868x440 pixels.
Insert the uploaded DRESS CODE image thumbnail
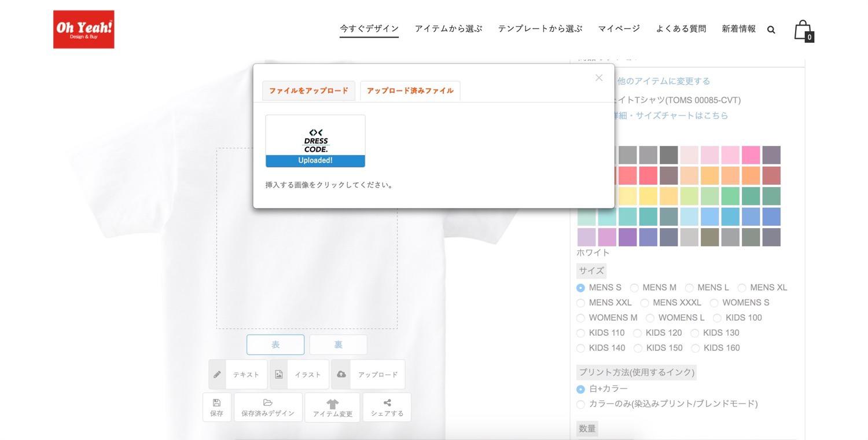tap(315, 141)
